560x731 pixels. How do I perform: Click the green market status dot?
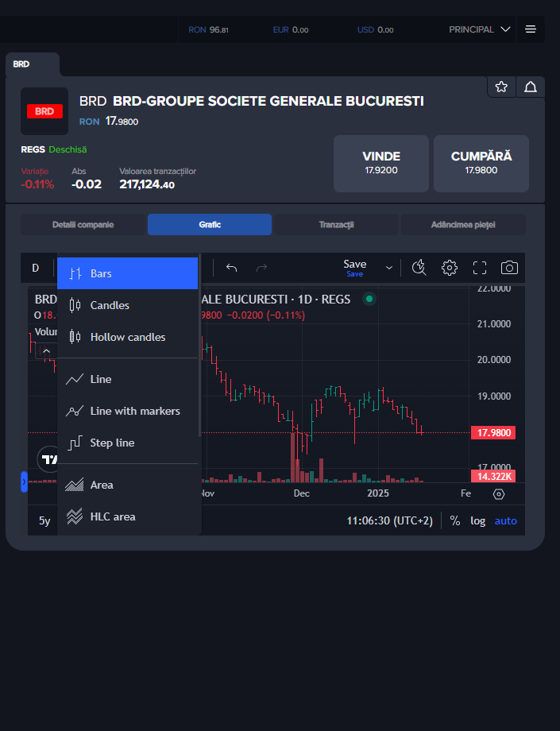click(369, 299)
